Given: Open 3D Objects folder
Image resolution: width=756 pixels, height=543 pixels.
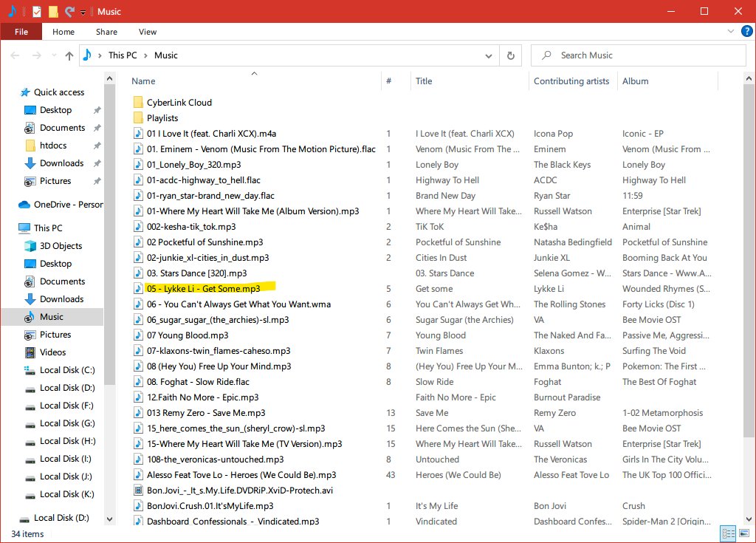Looking at the screenshot, I should [61, 246].
